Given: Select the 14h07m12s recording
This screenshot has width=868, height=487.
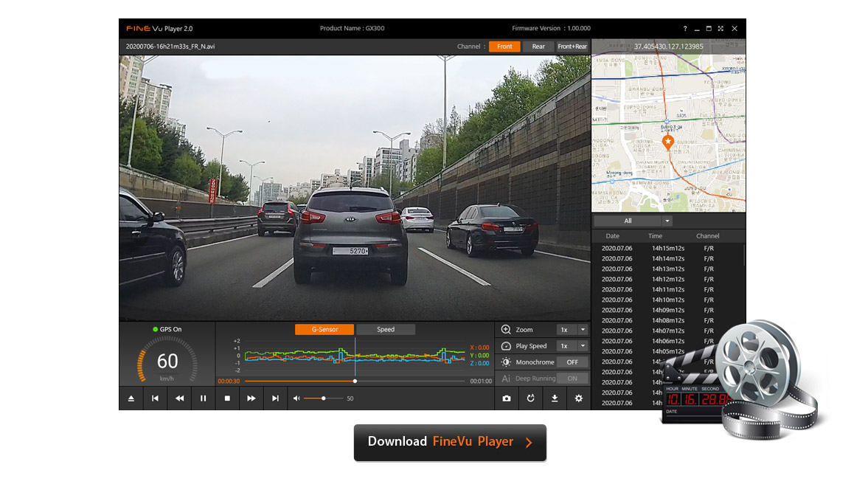Looking at the screenshot, I should 668,331.
